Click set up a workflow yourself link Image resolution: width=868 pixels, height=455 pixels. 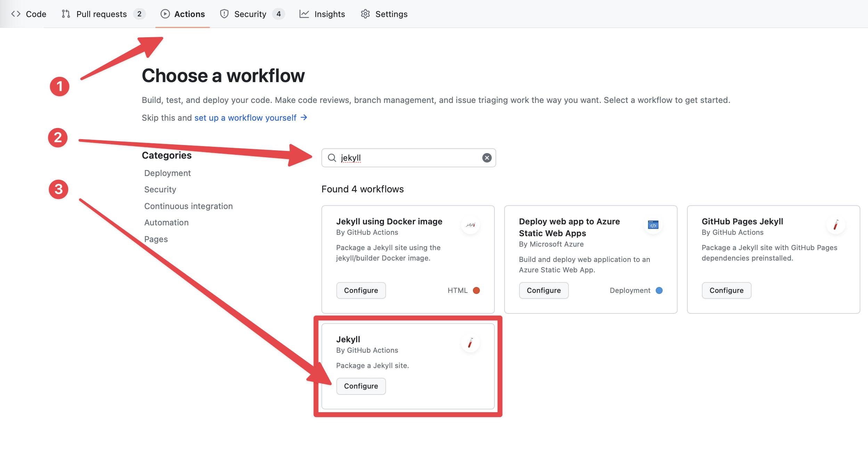click(245, 117)
